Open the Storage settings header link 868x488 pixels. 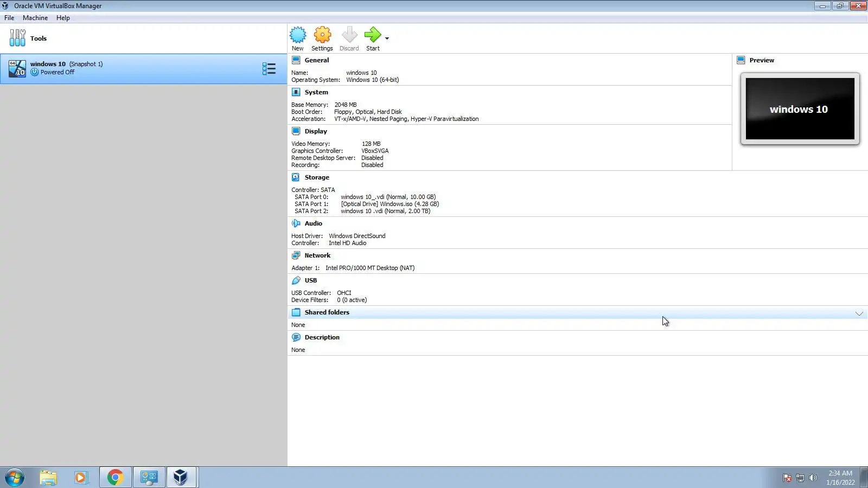317,177
